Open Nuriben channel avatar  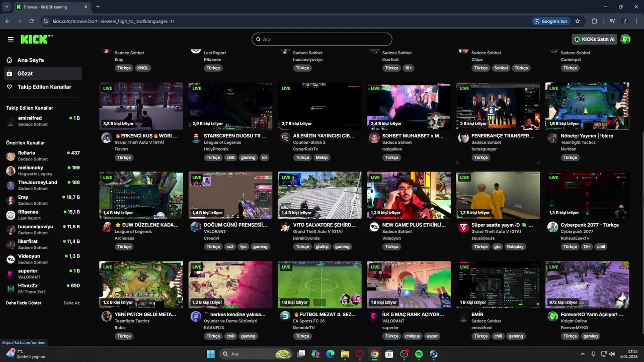click(x=552, y=138)
